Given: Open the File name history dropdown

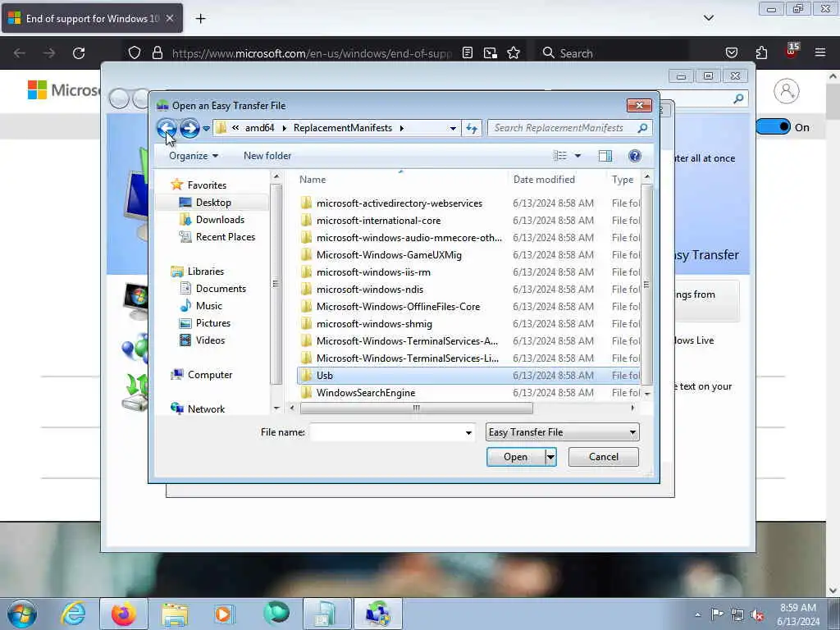Looking at the screenshot, I should (468, 432).
